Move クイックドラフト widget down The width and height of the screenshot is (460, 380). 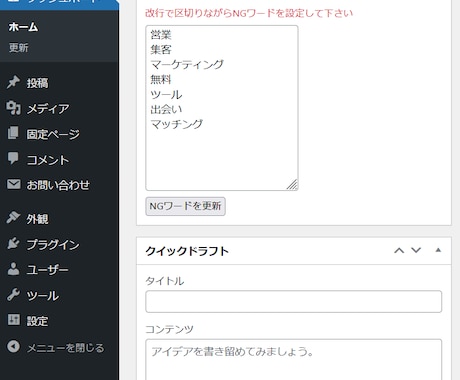tap(416, 250)
